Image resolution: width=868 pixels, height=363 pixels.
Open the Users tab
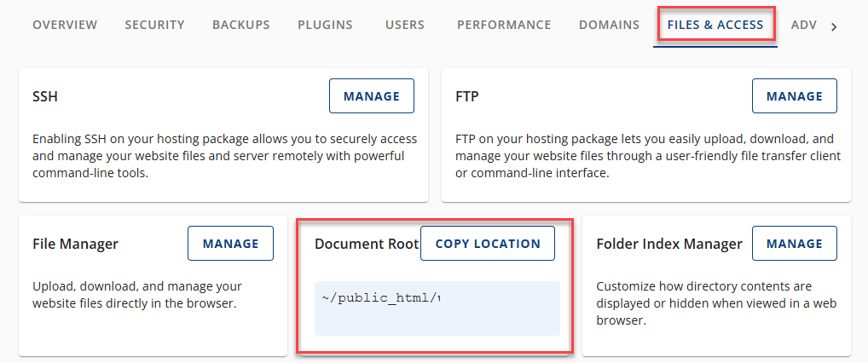point(404,25)
